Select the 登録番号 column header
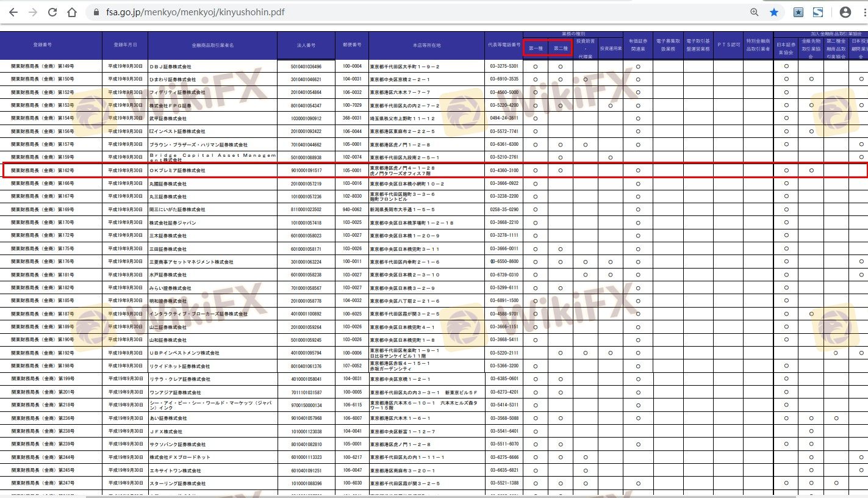 [51, 45]
